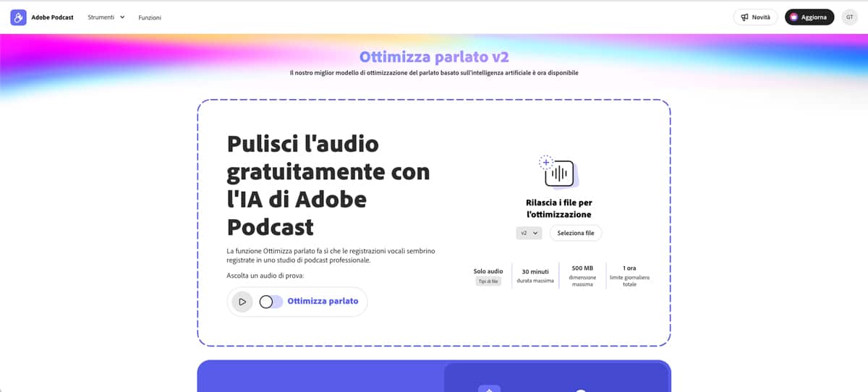The image size is (868, 392).
Task: Click the 'Ascolta un audio di prova' text
Action: (265, 276)
